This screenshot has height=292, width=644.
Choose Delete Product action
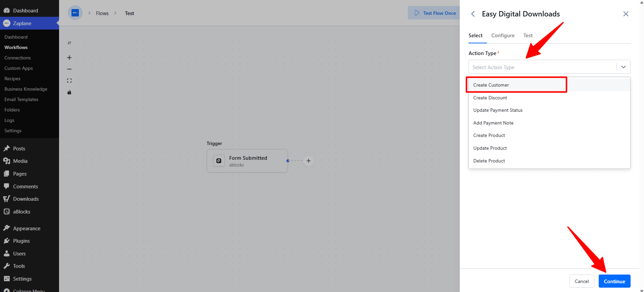(549, 161)
